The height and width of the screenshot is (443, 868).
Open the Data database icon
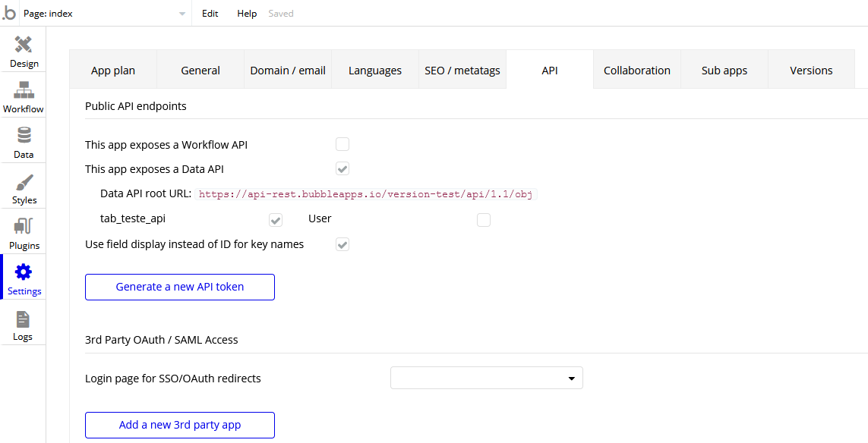[24, 136]
